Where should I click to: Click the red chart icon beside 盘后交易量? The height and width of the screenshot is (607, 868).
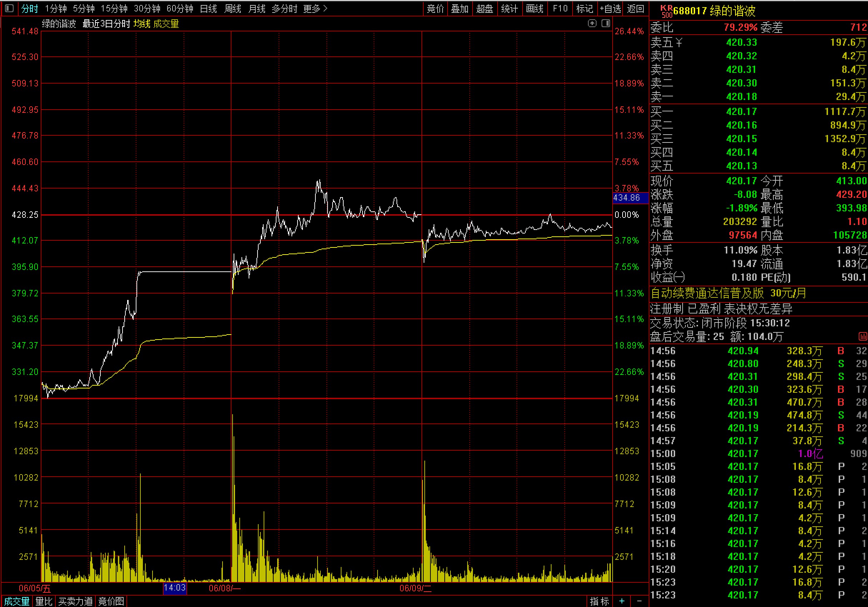(x=863, y=336)
